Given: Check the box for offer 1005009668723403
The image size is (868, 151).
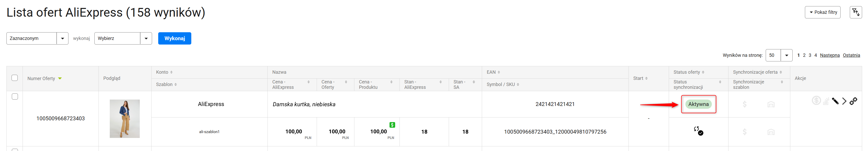Looking at the screenshot, I should 15,96.
